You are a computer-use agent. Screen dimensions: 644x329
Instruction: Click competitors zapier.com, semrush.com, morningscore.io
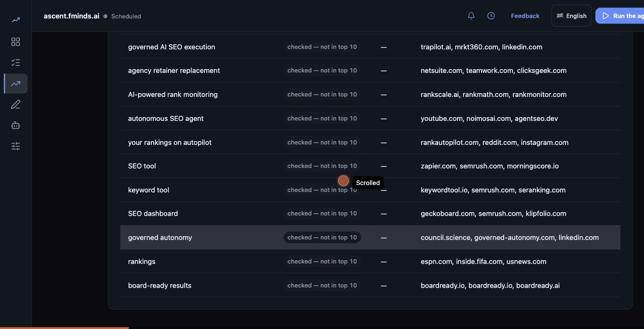[490, 166]
